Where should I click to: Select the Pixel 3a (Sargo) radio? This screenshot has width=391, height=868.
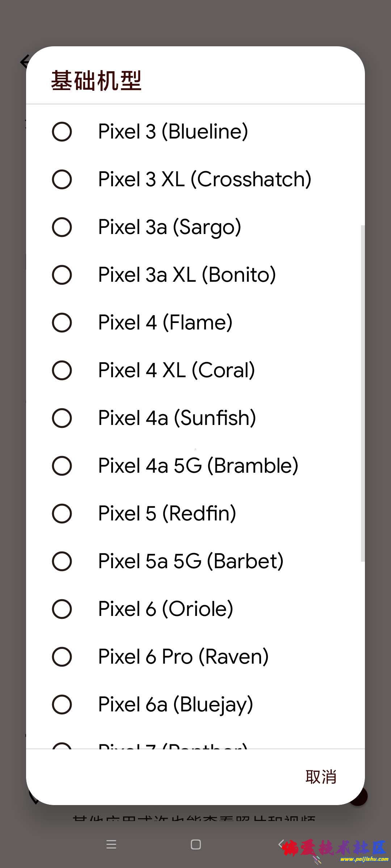(x=62, y=227)
